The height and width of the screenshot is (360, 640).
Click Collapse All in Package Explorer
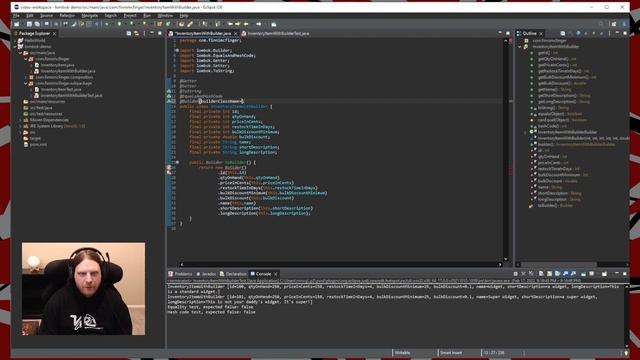129,33
